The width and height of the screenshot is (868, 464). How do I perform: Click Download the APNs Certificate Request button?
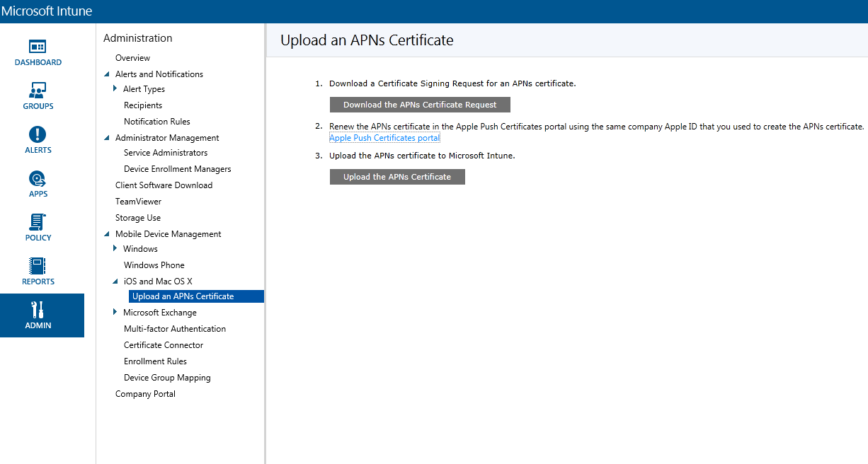[420, 105]
